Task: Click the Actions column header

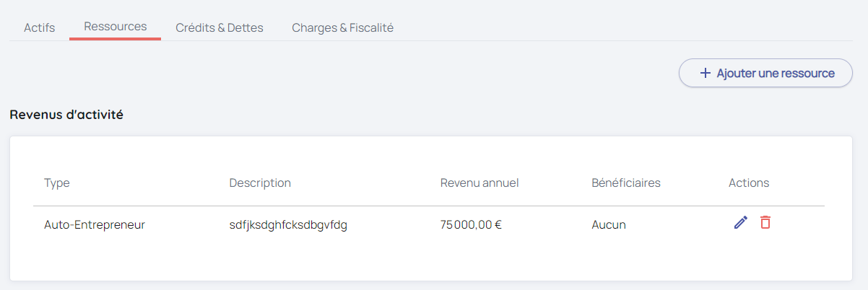Action: (749, 183)
